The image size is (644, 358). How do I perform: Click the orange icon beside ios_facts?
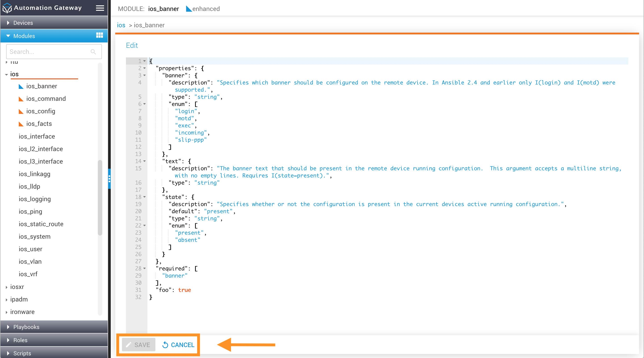(x=21, y=124)
